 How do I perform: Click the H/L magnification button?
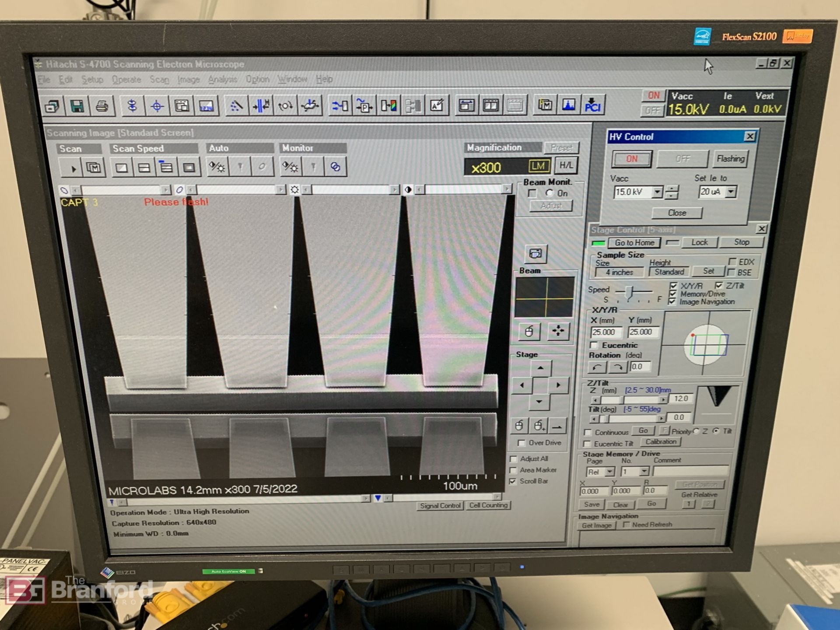click(566, 165)
